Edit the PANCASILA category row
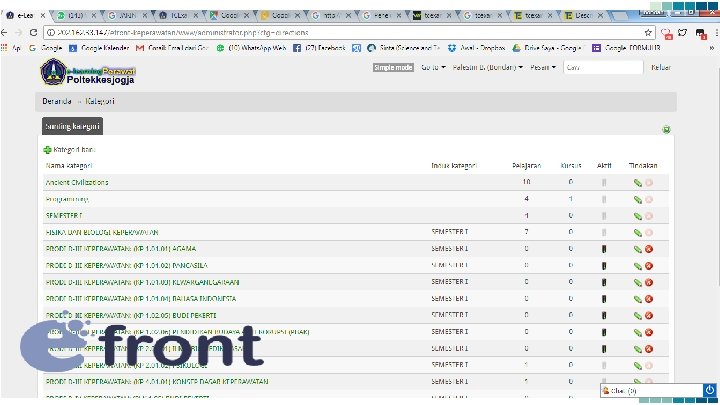This screenshot has height=405, width=720. pyautogui.click(x=637, y=265)
